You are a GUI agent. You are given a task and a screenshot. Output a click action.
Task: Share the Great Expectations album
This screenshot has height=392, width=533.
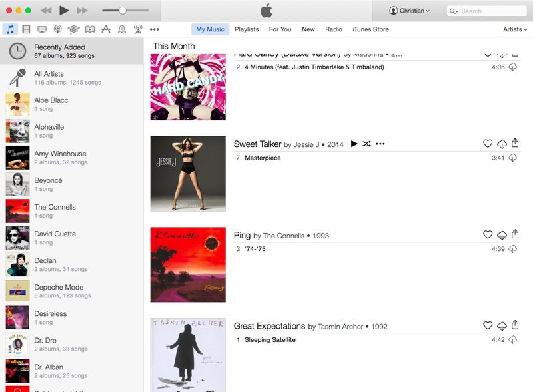click(x=515, y=325)
